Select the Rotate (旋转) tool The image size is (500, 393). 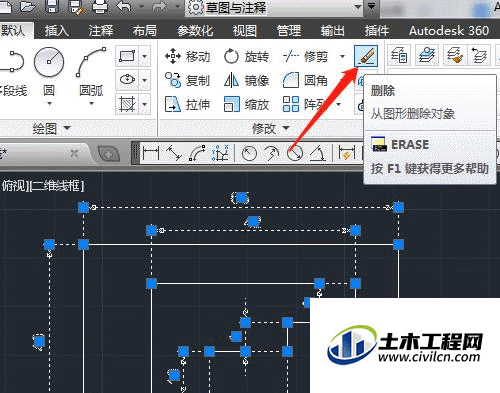tap(246, 57)
